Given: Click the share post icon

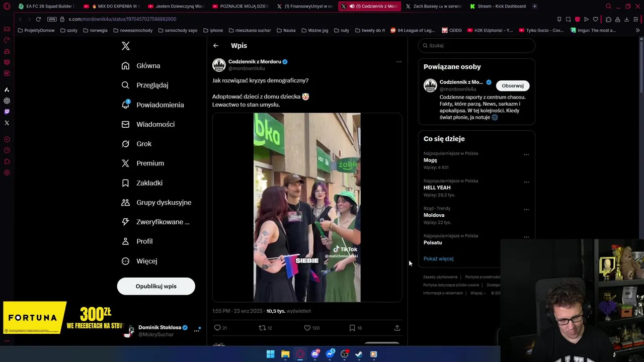Looking at the screenshot, I should 397,328.
